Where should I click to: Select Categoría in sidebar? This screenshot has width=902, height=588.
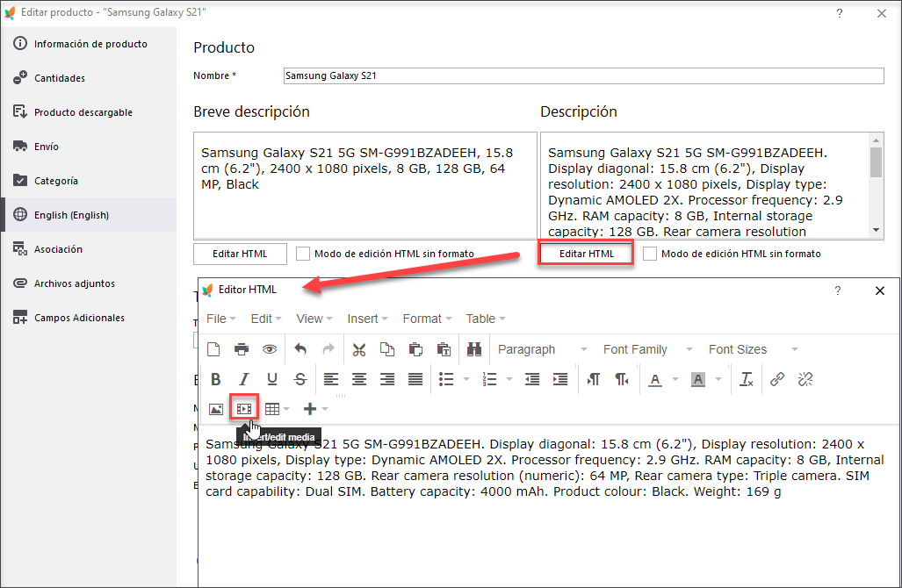90,181
